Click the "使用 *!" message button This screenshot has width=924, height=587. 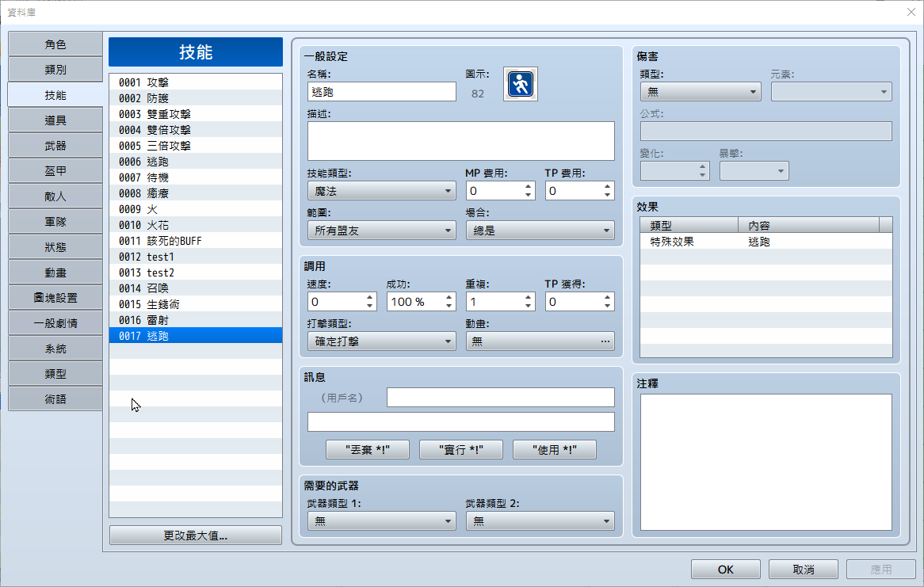[555, 450]
